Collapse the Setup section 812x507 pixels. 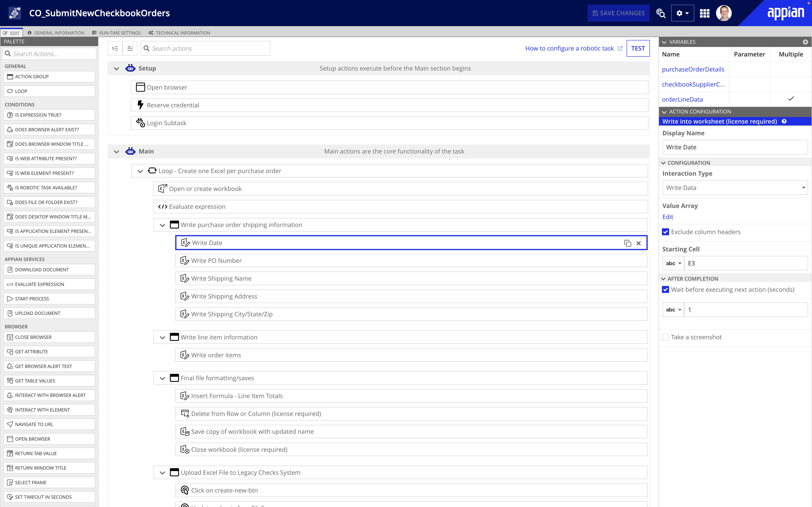[116, 68]
